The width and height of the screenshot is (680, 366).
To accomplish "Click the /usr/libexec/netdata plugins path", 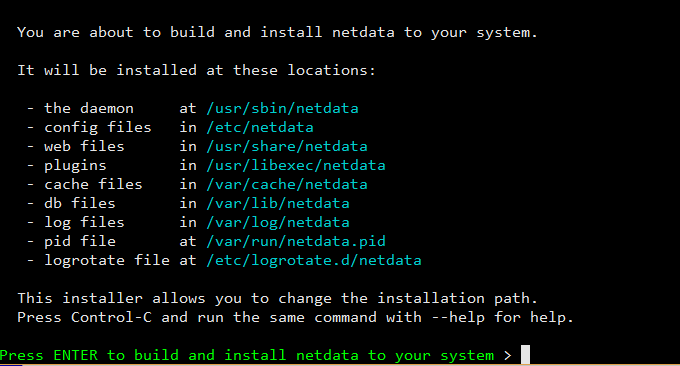I will tap(296, 166).
